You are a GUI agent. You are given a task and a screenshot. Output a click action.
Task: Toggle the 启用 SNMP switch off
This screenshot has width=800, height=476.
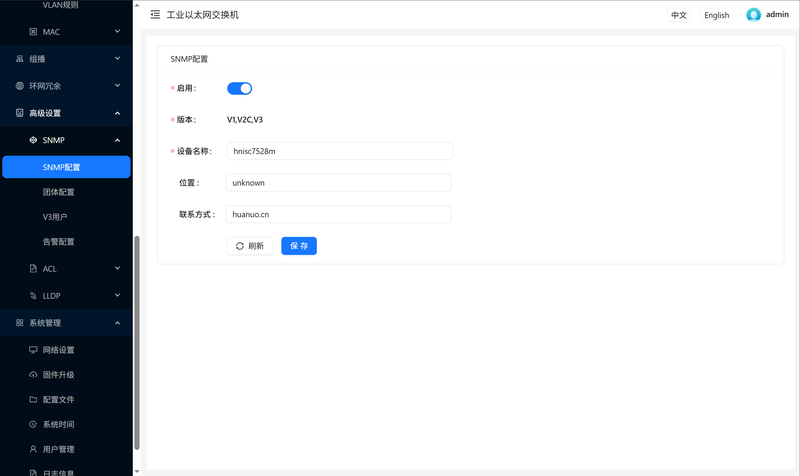pyautogui.click(x=239, y=88)
